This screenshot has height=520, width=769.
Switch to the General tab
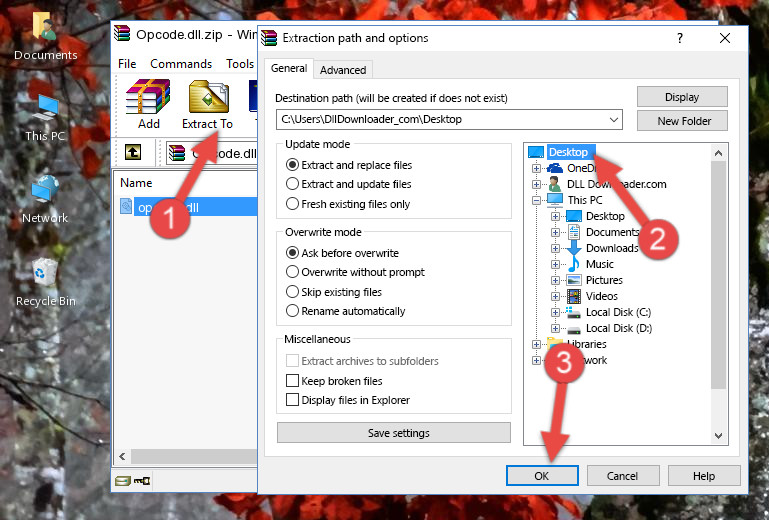[x=289, y=68]
